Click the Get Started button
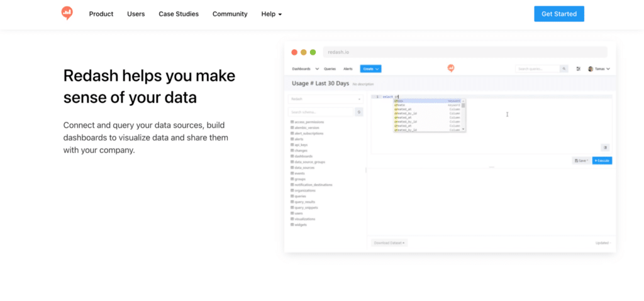This screenshot has width=644, height=301. (x=559, y=14)
